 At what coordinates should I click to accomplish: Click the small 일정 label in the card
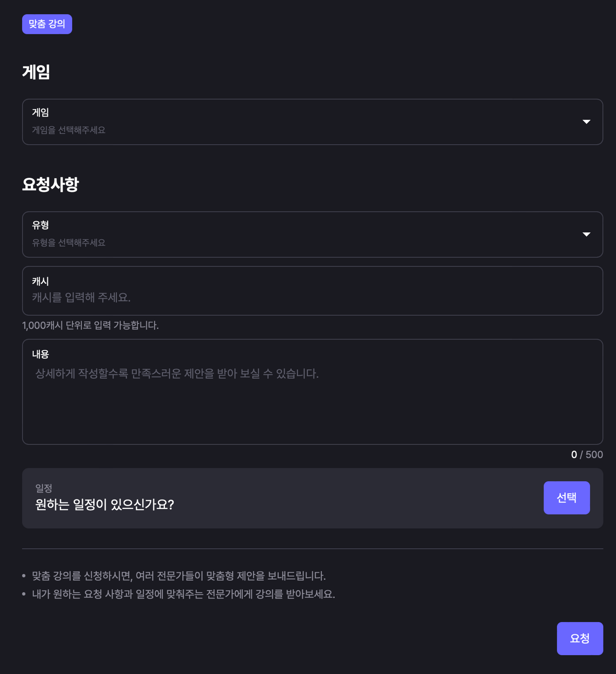(x=44, y=489)
